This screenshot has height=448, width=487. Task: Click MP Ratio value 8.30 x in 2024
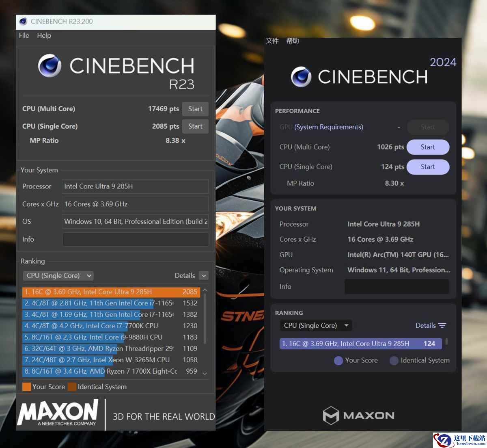point(394,183)
